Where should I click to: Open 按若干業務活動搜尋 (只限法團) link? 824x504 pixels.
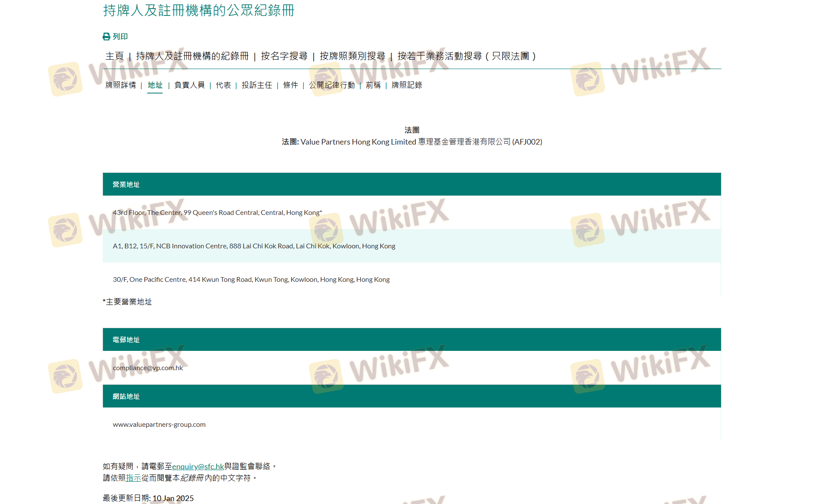[x=467, y=56]
